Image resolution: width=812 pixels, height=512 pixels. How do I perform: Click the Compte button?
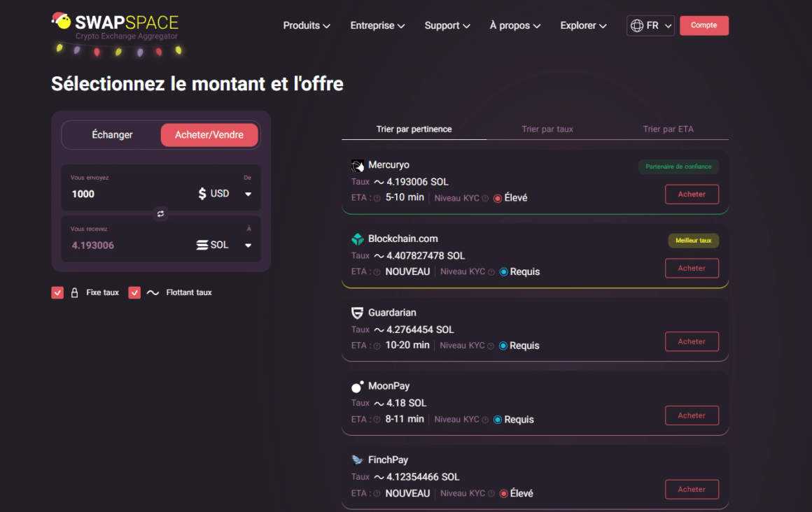(704, 24)
